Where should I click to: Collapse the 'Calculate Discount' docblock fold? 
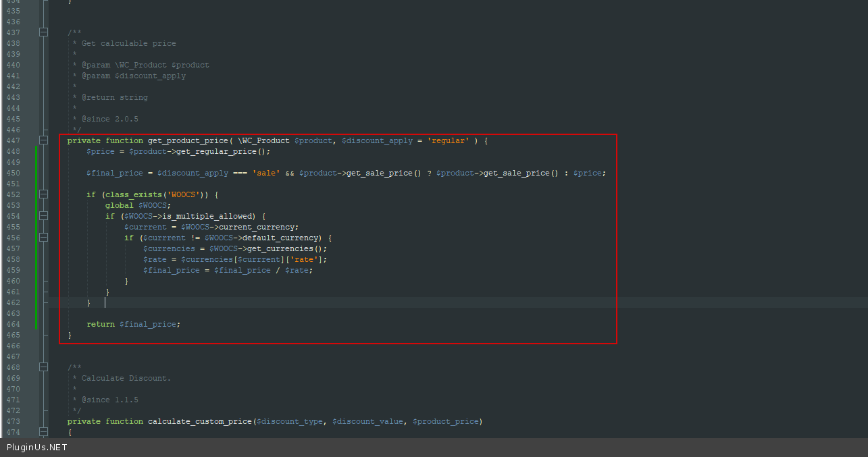pos(44,367)
